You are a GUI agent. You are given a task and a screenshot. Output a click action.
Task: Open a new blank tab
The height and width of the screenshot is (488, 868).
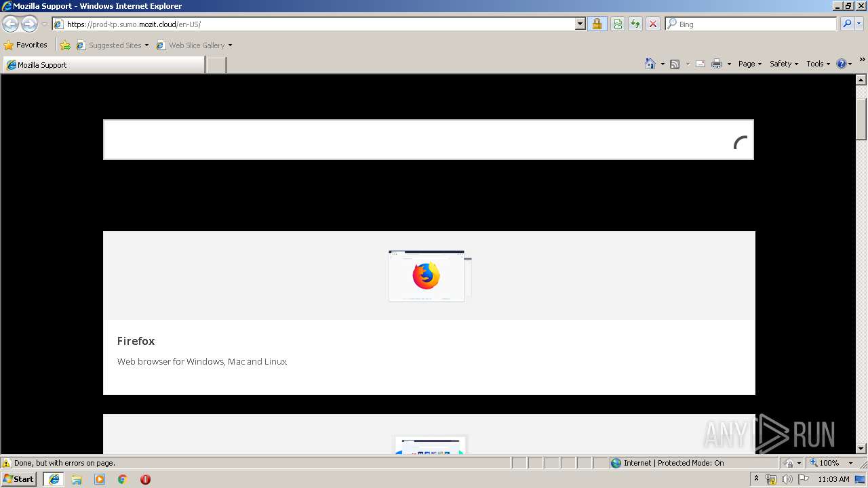click(216, 65)
